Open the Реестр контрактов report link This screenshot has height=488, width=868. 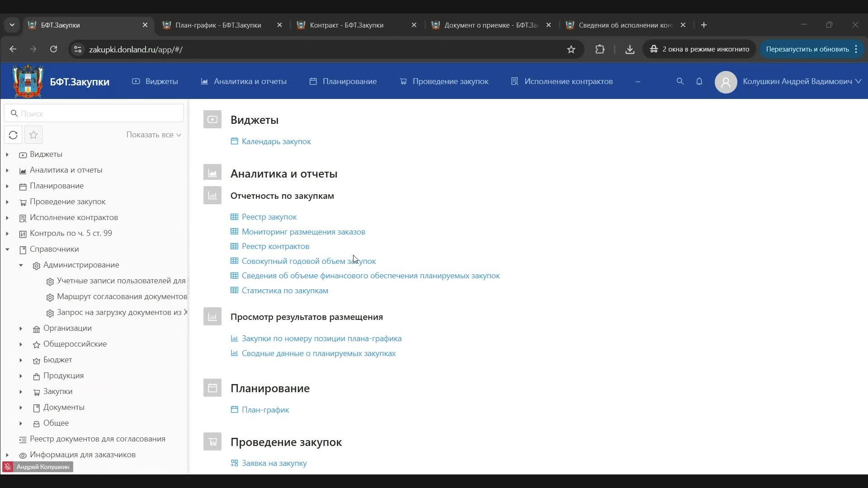pos(275,246)
